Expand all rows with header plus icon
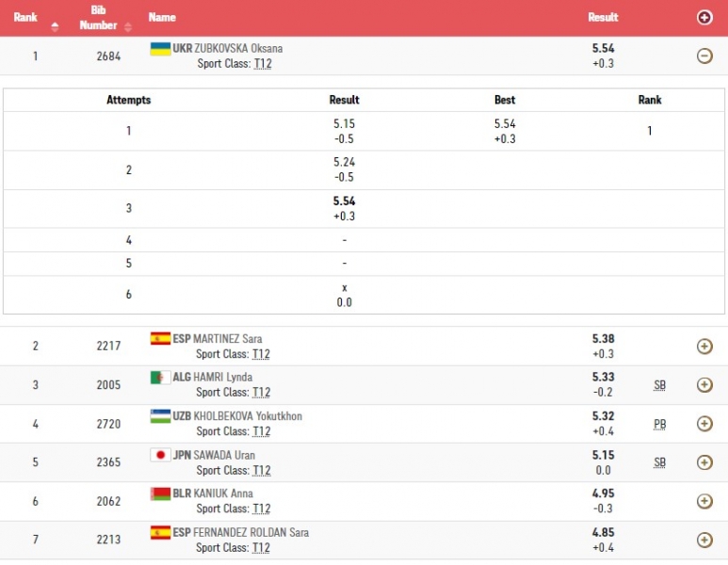The height and width of the screenshot is (565, 728). pyautogui.click(x=704, y=17)
